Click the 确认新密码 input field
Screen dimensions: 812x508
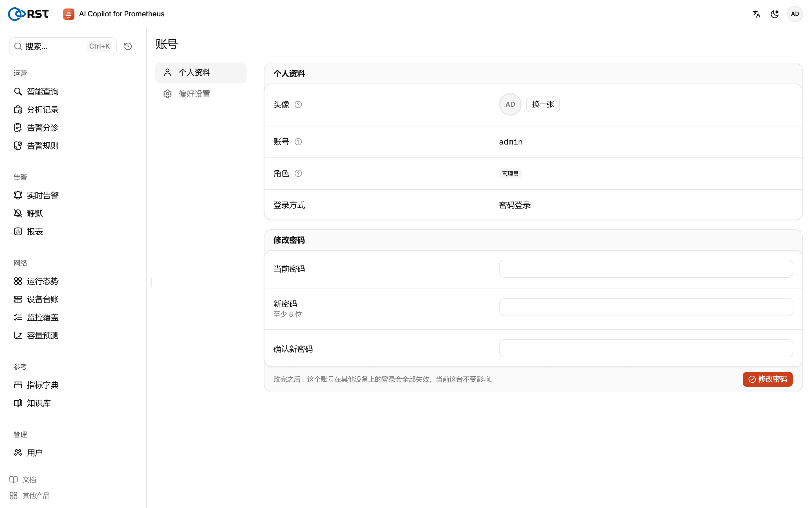tap(646, 349)
